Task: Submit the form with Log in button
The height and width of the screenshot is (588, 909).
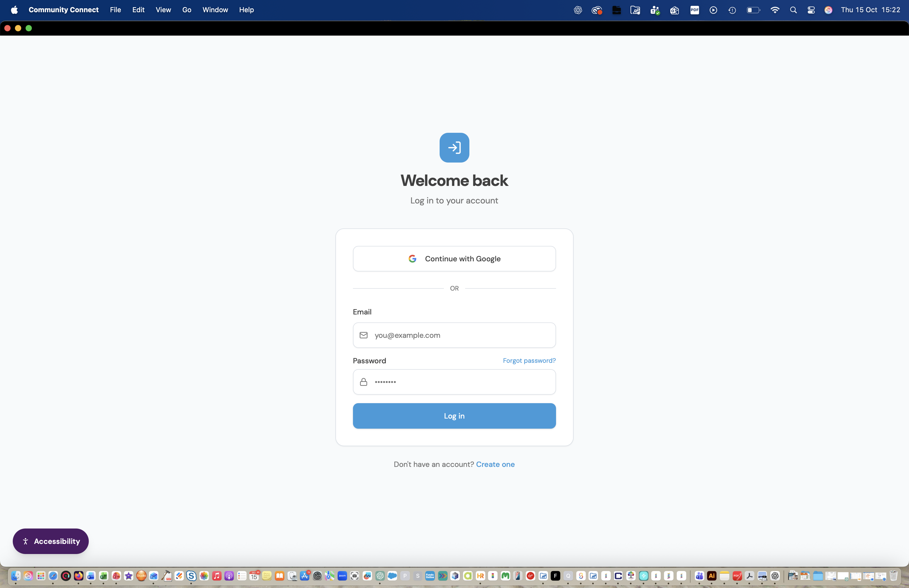Action: click(x=454, y=416)
